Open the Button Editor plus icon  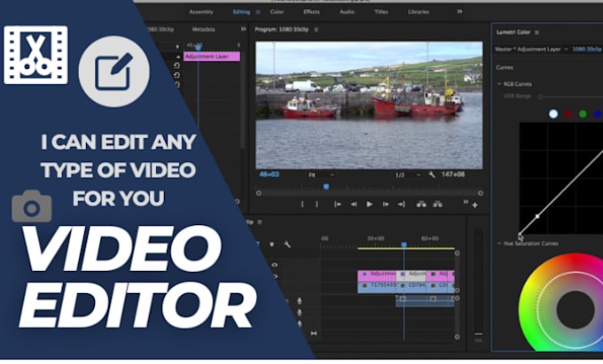(475, 205)
